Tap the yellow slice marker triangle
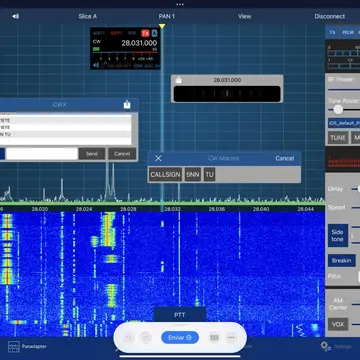 click(x=162, y=26)
